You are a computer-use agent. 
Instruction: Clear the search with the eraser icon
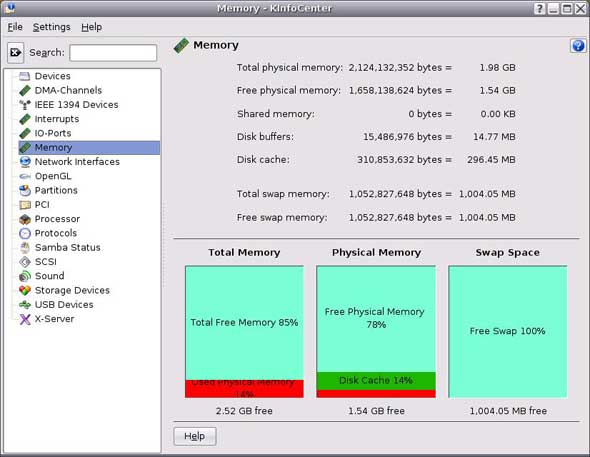click(15, 53)
